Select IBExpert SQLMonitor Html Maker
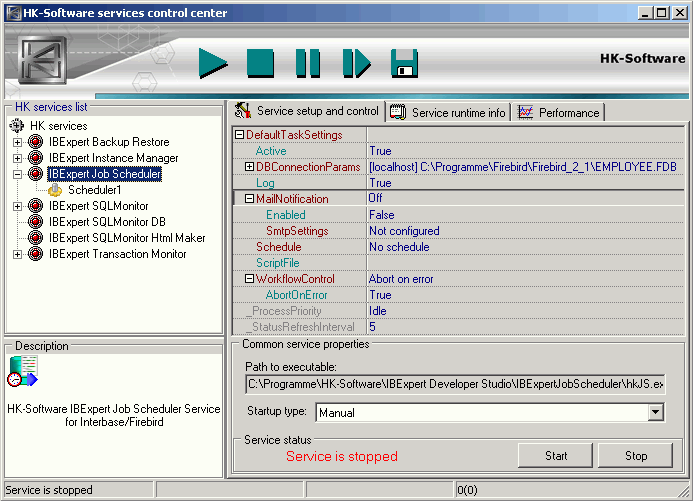The image size is (693, 501). (x=127, y=238)
